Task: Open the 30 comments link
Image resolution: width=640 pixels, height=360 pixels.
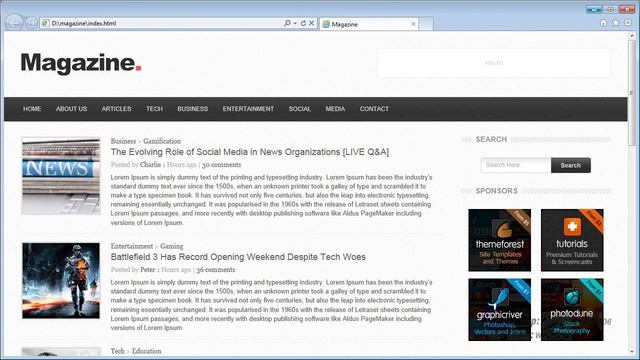Action: tap(222, 164)
